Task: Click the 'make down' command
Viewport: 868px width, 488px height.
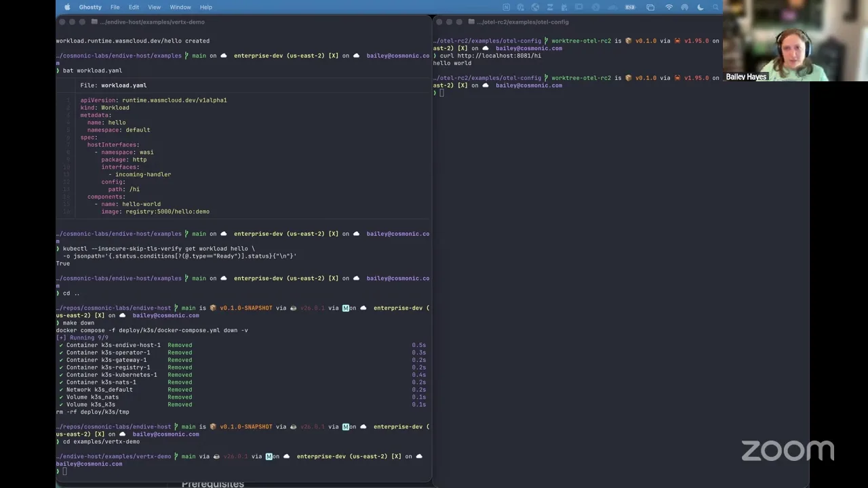Action: (x=79, y=323)
